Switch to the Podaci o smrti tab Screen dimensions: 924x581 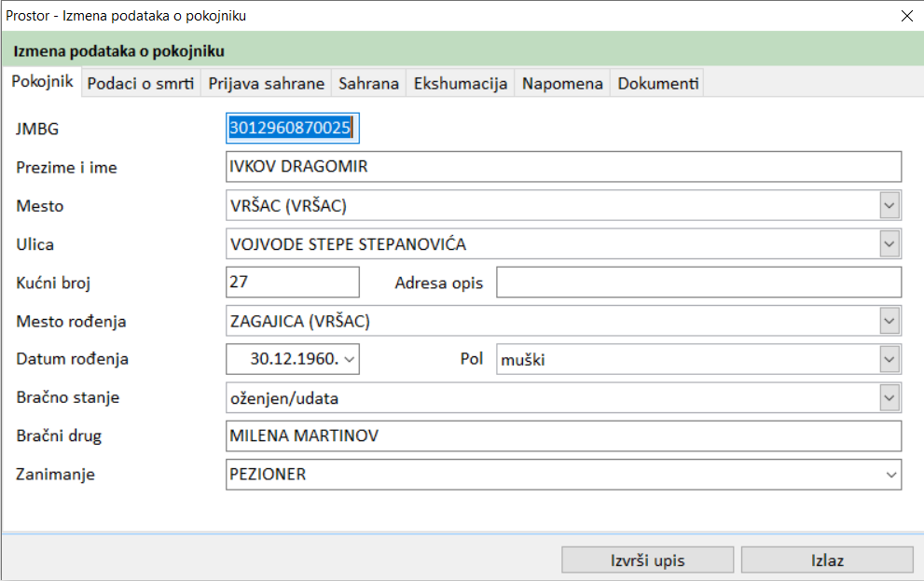tap(142, 83)
